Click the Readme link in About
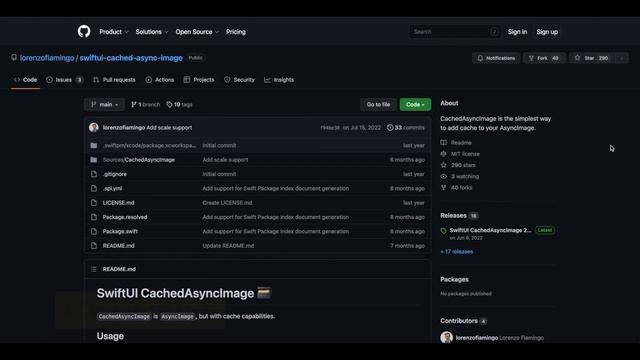Image resolution: width=640 pixels, height=360 pixels. click(461, 142)
